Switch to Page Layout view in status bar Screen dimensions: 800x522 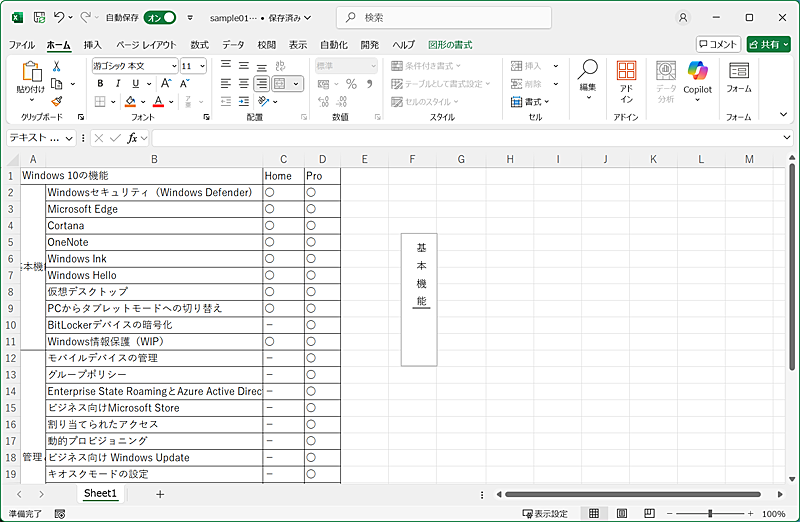tap(620, 513)
